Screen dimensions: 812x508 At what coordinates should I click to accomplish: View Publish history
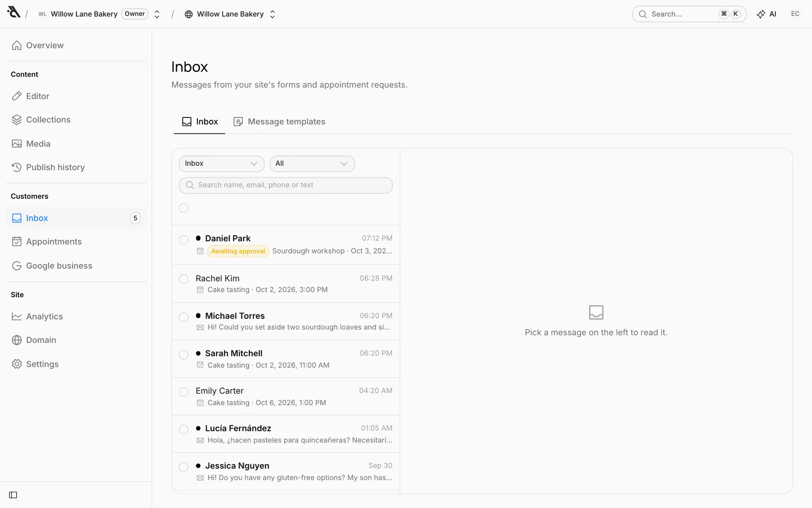click(x=76, y=167)
